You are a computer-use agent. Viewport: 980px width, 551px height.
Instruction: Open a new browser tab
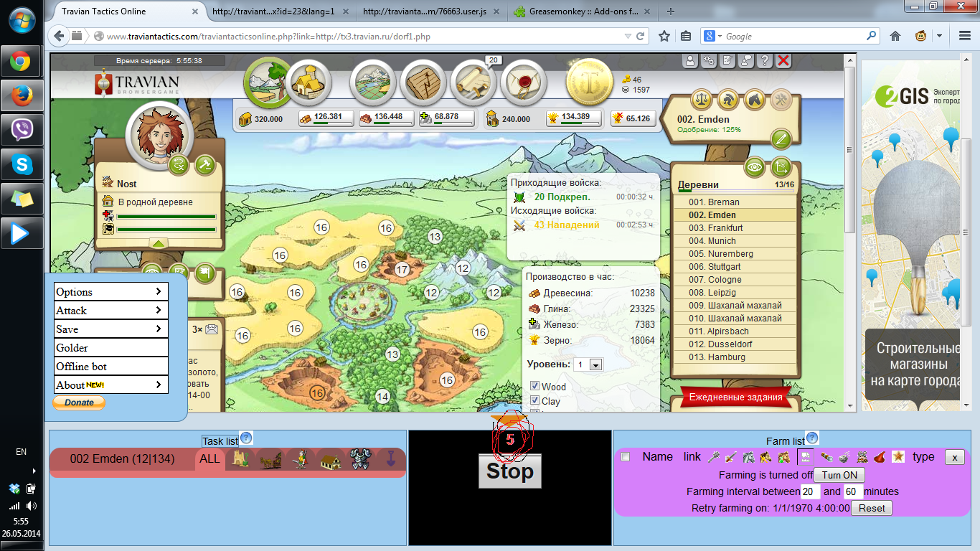tap(671, 11)
